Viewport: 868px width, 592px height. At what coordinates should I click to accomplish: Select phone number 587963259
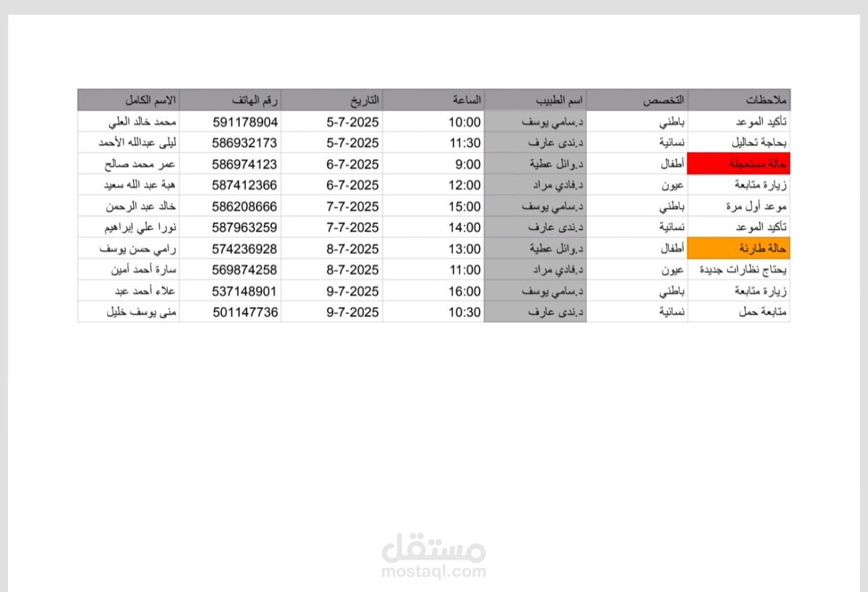coord(245,228)
